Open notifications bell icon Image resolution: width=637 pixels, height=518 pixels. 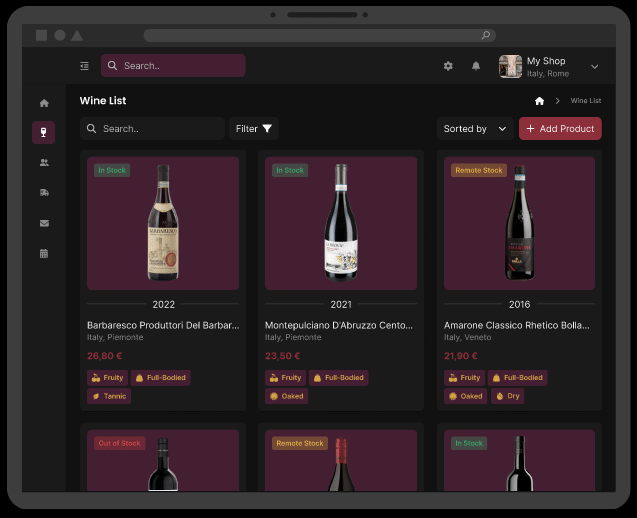click(x=476, y=66)
